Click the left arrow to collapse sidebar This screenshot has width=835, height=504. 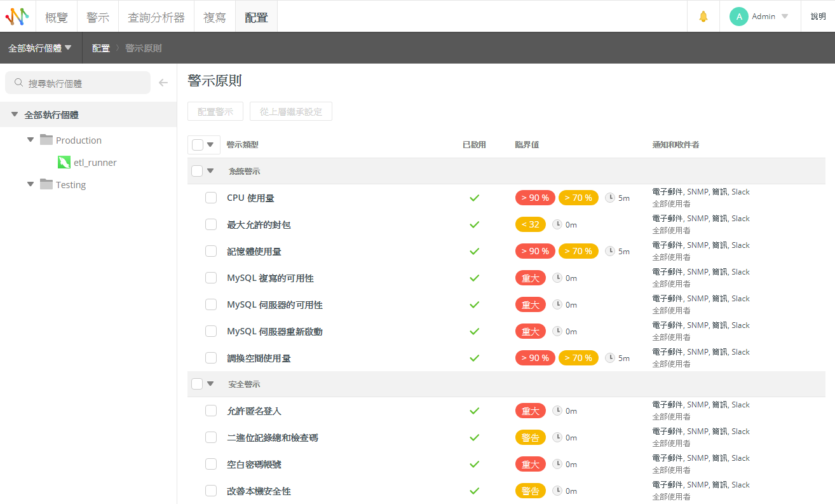163,83
